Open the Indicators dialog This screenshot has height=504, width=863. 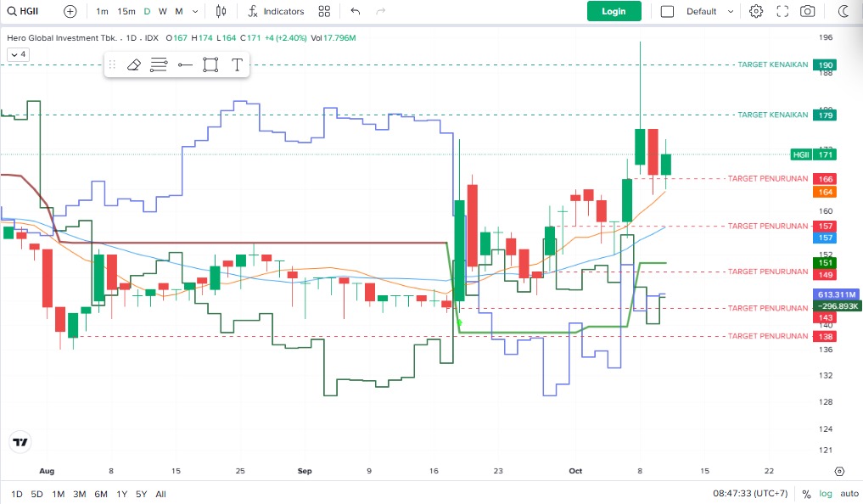coord(276,12)
